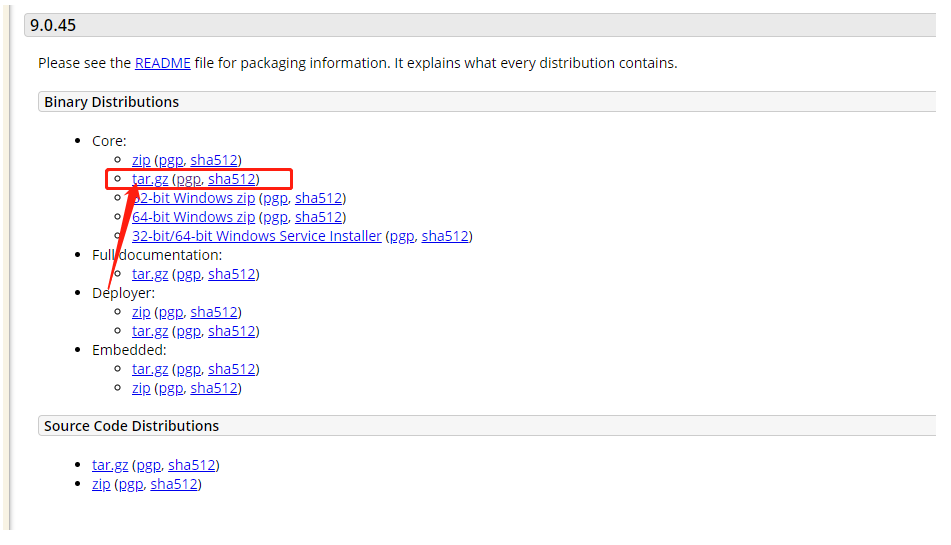Open pgp signature for Core zip

171,160
